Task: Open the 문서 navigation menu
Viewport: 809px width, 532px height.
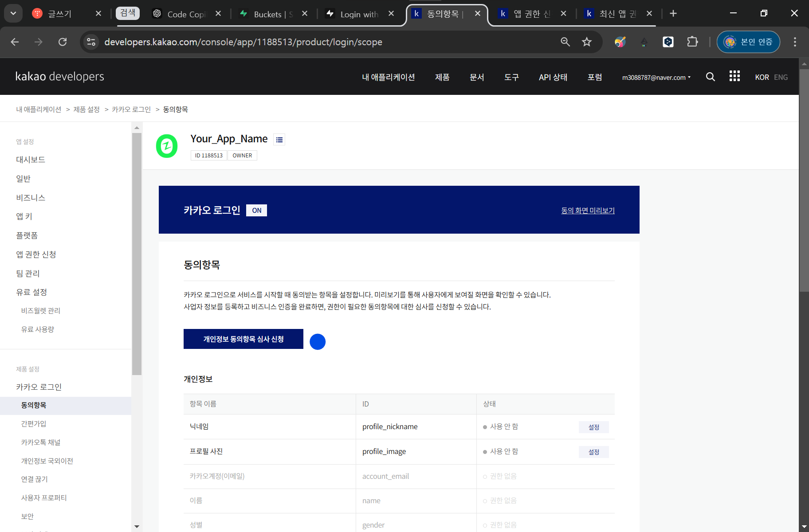Action: coord(477,77)
